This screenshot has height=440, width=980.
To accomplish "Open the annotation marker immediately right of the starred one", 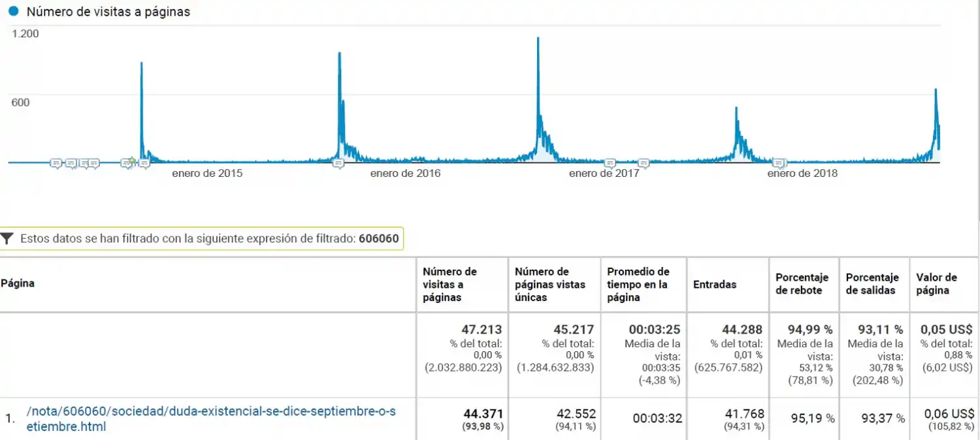I will 144,163.
